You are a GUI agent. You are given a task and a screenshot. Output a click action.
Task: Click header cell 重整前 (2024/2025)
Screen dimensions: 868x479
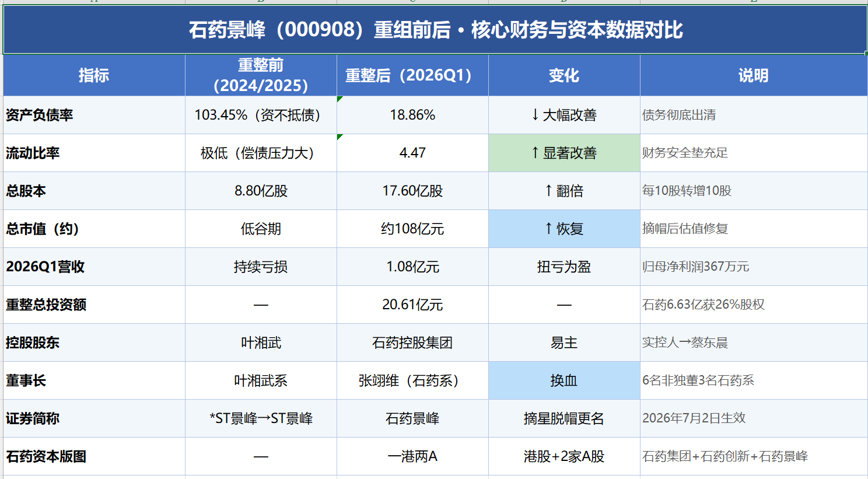pos(261,75)
